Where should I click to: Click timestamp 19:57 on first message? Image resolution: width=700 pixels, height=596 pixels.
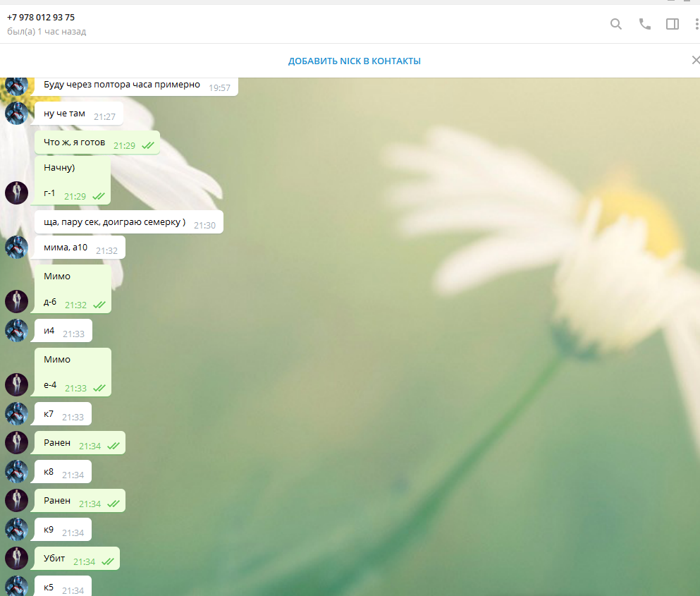coord(219,88)
